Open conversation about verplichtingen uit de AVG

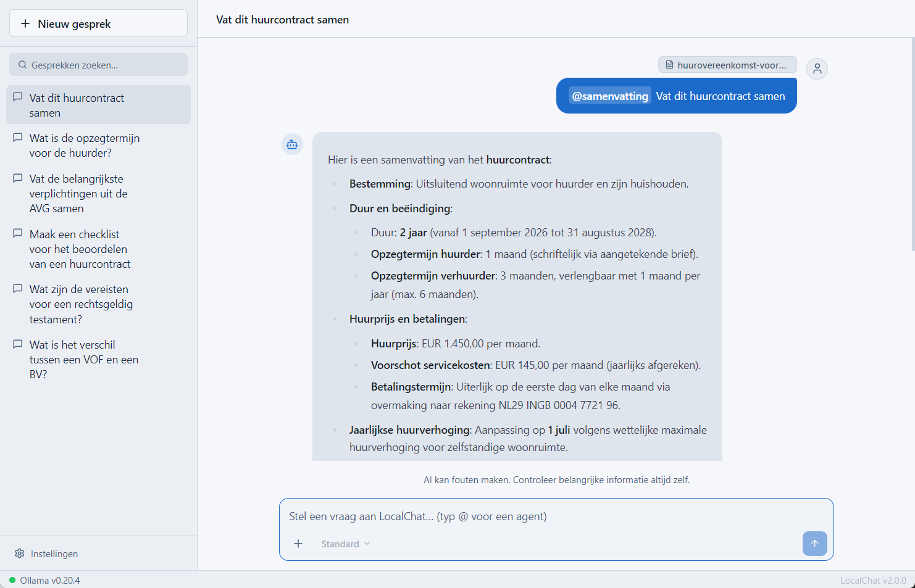point(98,194)
